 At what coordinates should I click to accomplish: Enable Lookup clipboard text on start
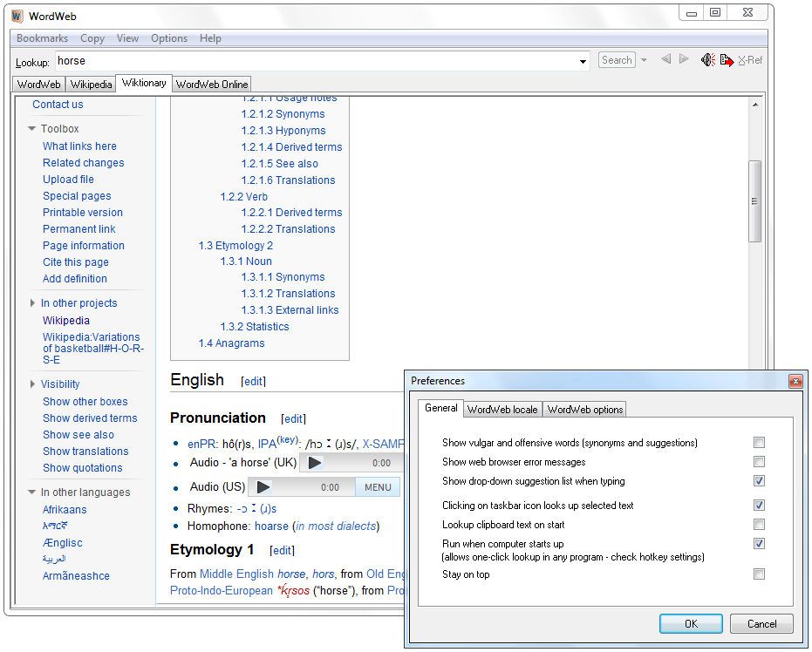click(x=759, y=524)
